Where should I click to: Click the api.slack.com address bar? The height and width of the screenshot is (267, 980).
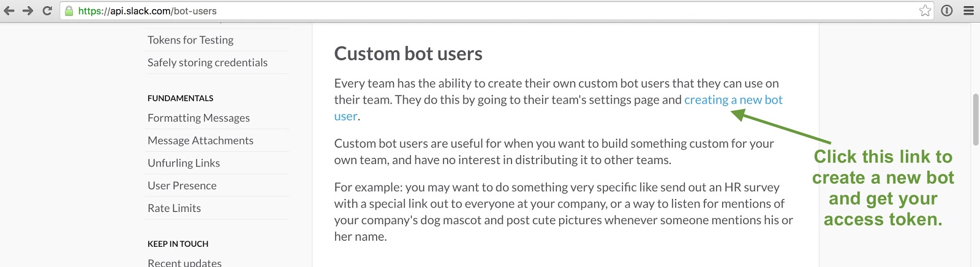(429, 11)
